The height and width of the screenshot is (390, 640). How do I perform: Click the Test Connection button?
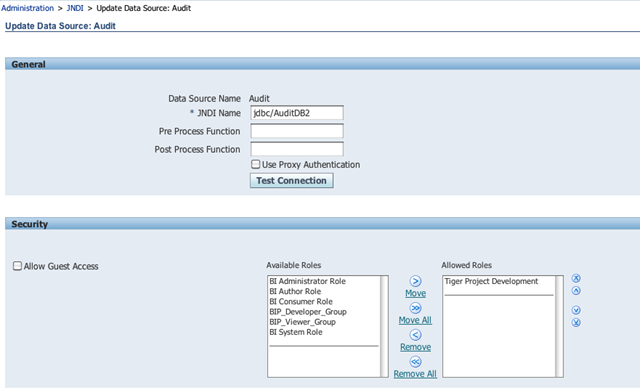point(291,181)
